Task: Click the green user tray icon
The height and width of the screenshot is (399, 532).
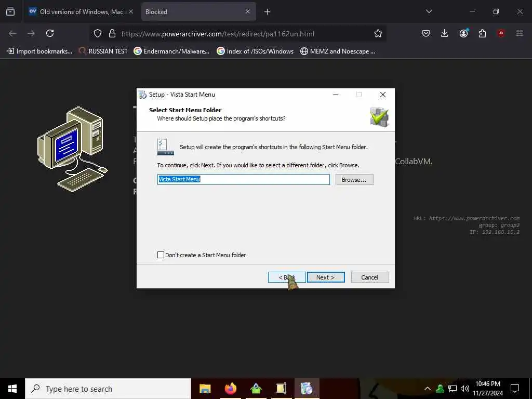Action: click(x=440, y=389)
